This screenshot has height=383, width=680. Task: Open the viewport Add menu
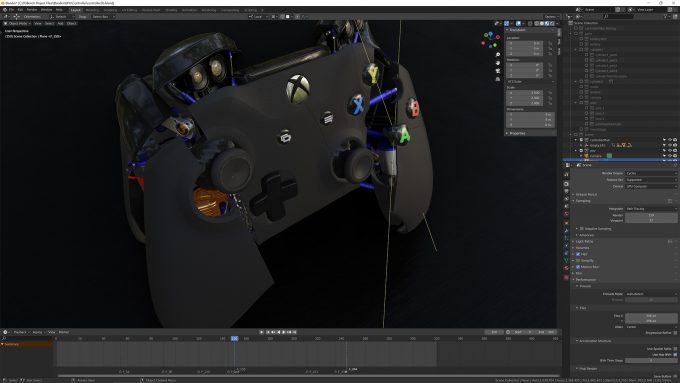point(60,23)
